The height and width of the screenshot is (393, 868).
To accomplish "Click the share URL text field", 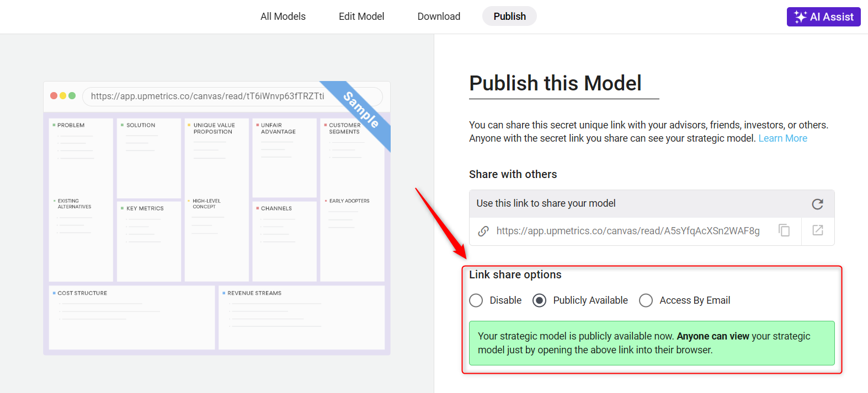I will (x=628, y=231).
